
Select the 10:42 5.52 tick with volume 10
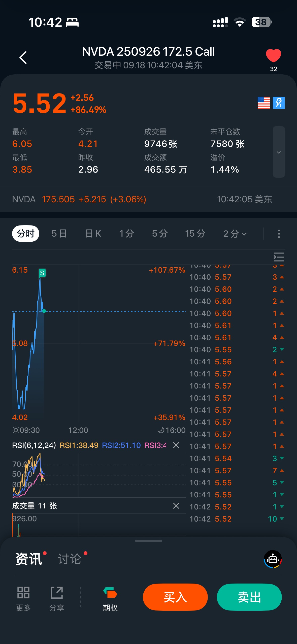click(x=237, y=519)
